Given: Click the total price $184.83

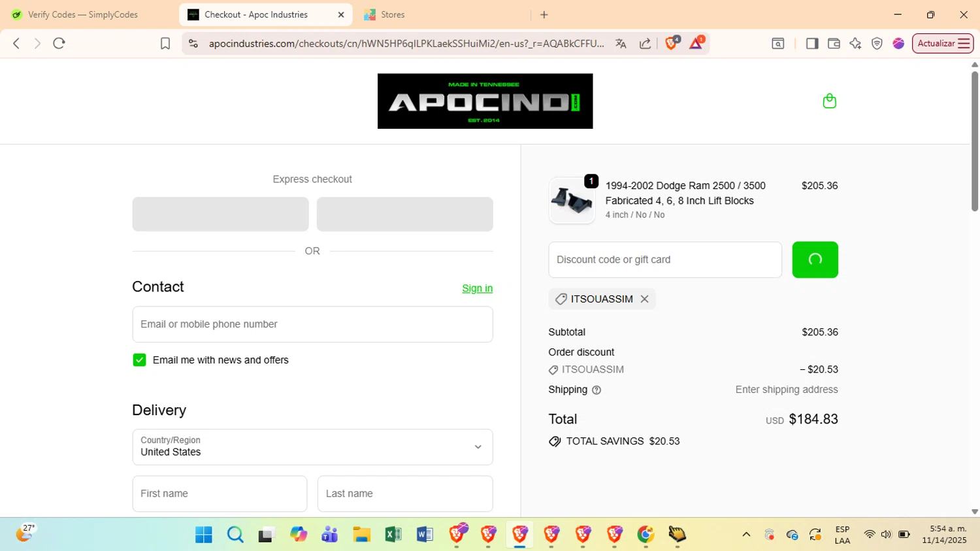Looking at the screenshot, I should point(813,419).
